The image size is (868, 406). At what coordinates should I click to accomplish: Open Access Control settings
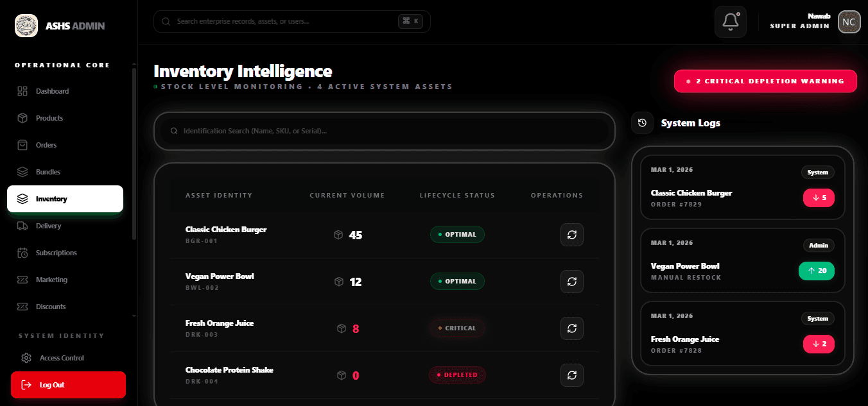click(x=62, y=358)
